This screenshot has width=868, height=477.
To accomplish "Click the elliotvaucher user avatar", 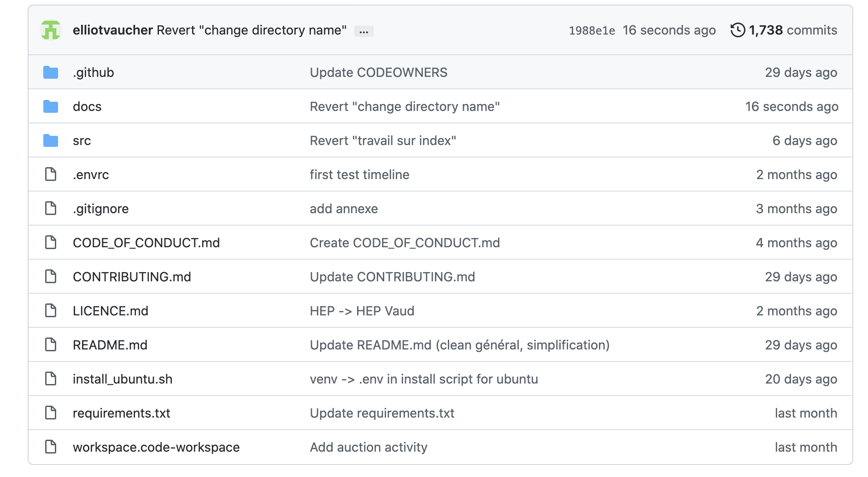I will (x=51, y=30).
